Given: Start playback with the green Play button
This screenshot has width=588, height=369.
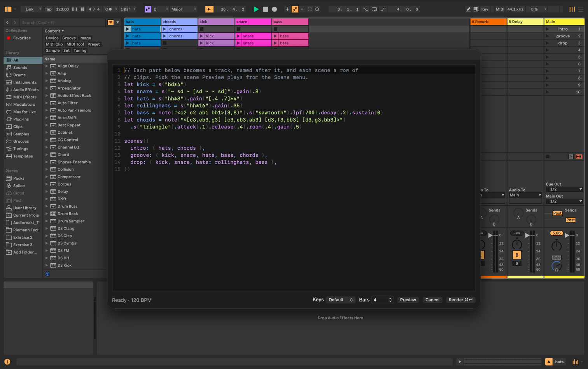Looking at the screenshot, I should (256, 9).
